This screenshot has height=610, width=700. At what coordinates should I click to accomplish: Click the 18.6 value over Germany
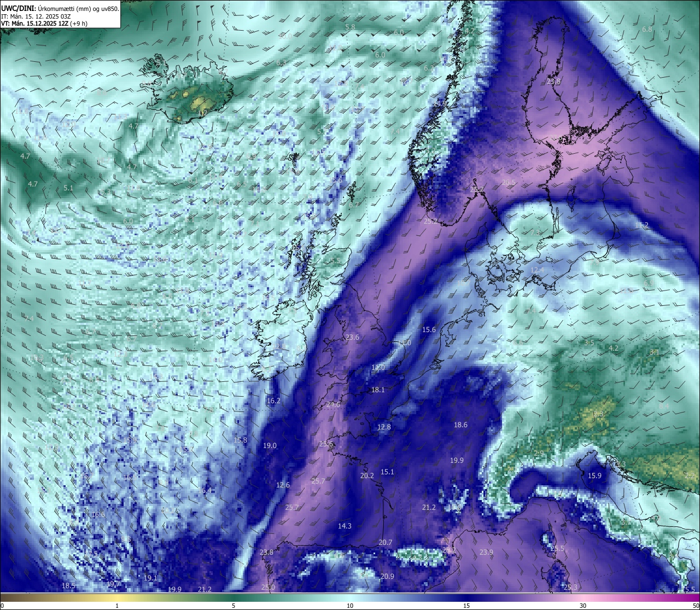460,425
